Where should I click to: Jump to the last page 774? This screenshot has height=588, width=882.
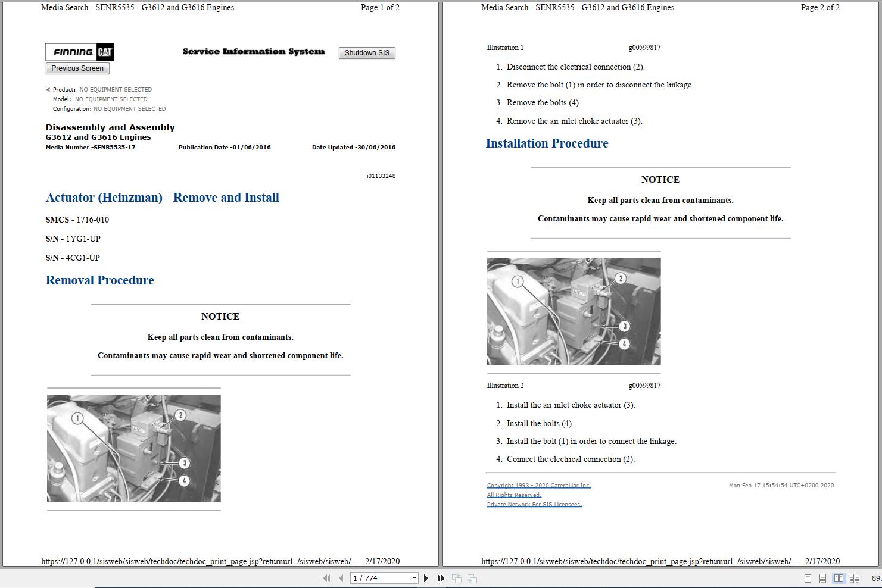click(x=440, y=578)
